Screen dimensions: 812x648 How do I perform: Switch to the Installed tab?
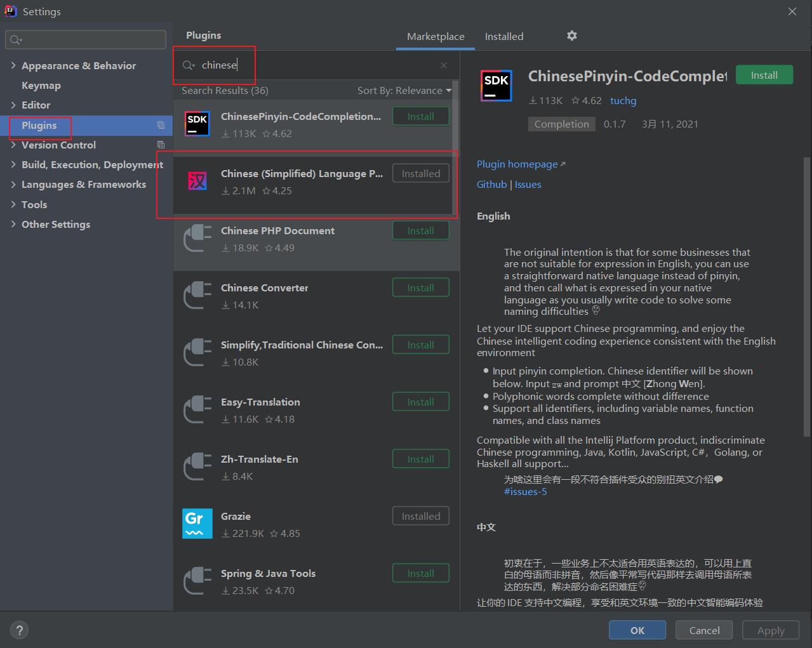tap(504, 37)
